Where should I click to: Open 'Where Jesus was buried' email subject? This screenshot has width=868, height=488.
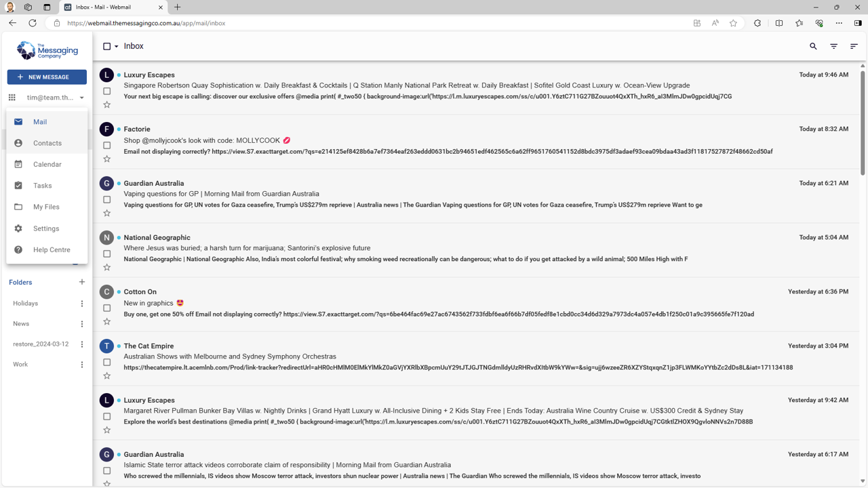tap(247, 248)
